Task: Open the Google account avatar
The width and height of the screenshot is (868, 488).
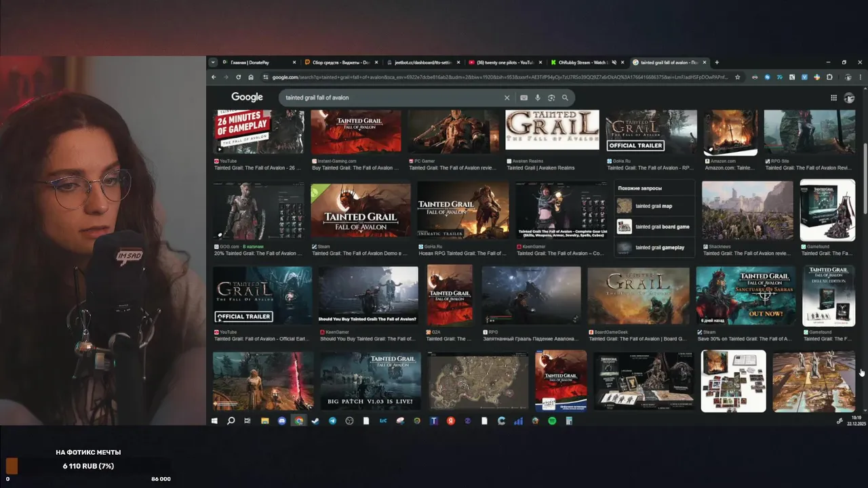Action: click(x=849, y=98)
